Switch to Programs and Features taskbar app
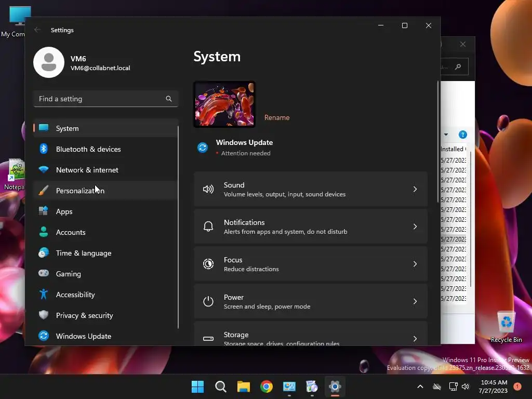532x399 pixels. 312,387
